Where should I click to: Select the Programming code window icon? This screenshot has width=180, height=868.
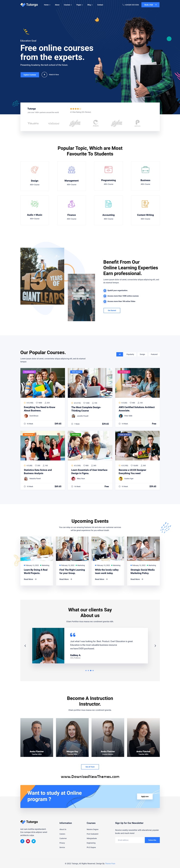tap(108, 169)
